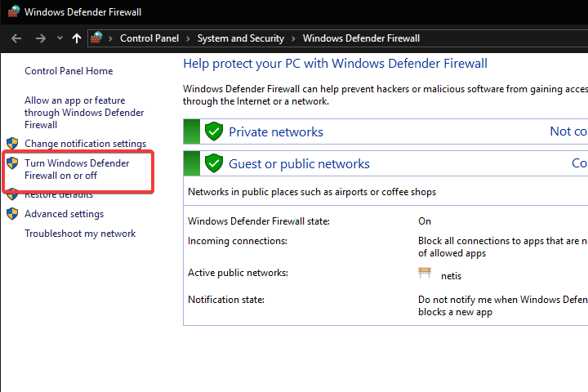The image size is (588, 392).
Task: Click Networks in public places description
Action: [312, 192]
